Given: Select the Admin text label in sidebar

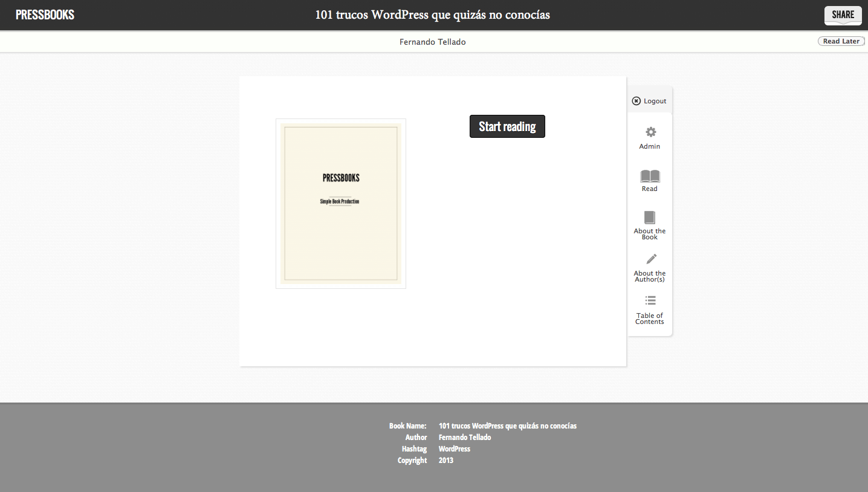Looking at the screenshot, I should [650, 146].
